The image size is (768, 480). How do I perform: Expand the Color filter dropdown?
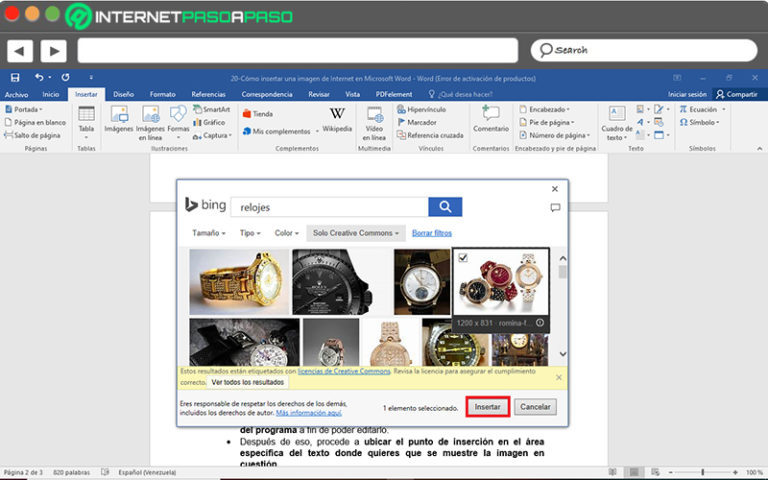(287, 233)
